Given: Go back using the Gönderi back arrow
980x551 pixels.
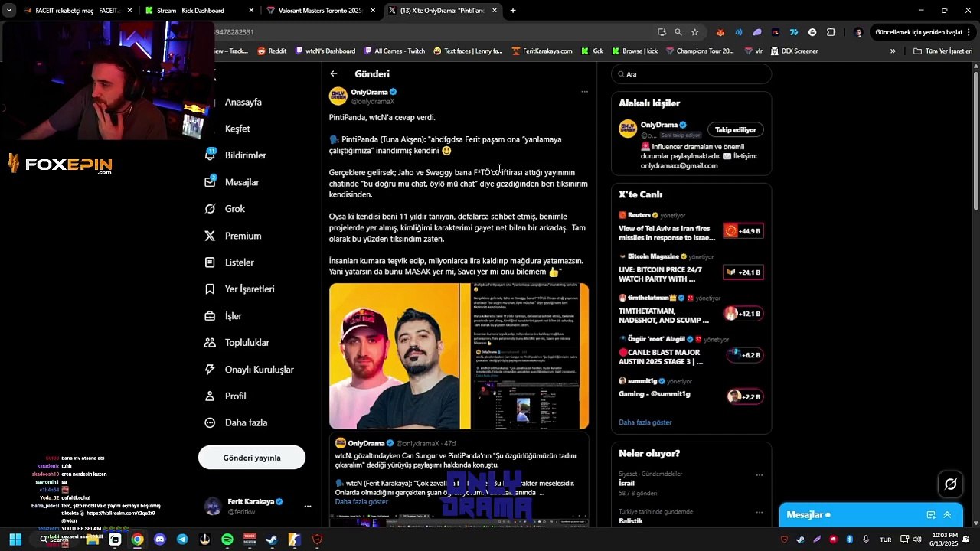Looking at the screenshot, I should click(x=334, y=74).
